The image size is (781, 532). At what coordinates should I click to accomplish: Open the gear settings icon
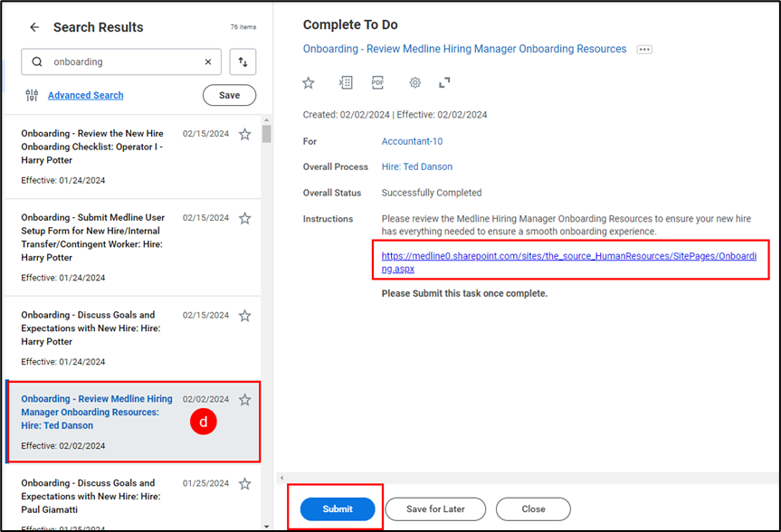(x=414, y=82)
